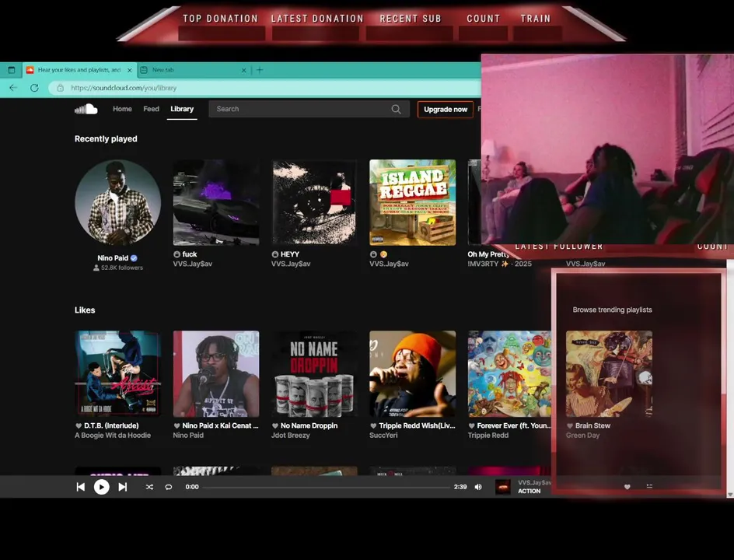The image size is (734, 560).
Task: Like the current track with heart icon
Action: coord(627,487)
